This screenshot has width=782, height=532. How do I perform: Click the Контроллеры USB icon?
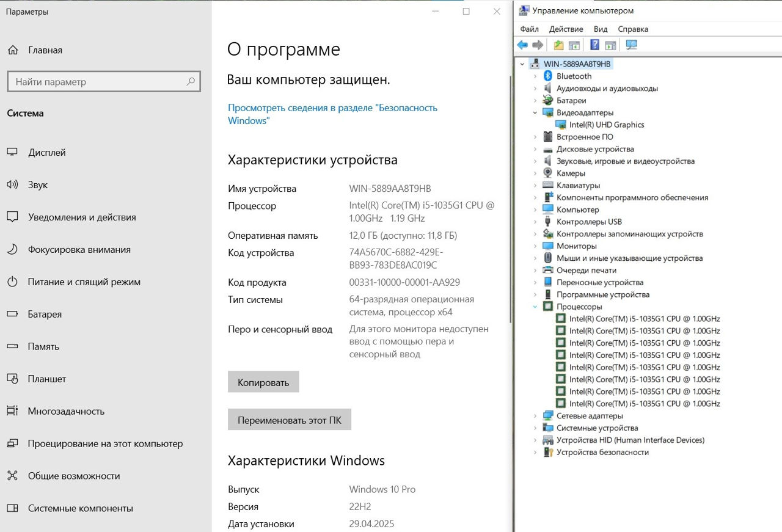pyautogui.click(x=548, y=222)
